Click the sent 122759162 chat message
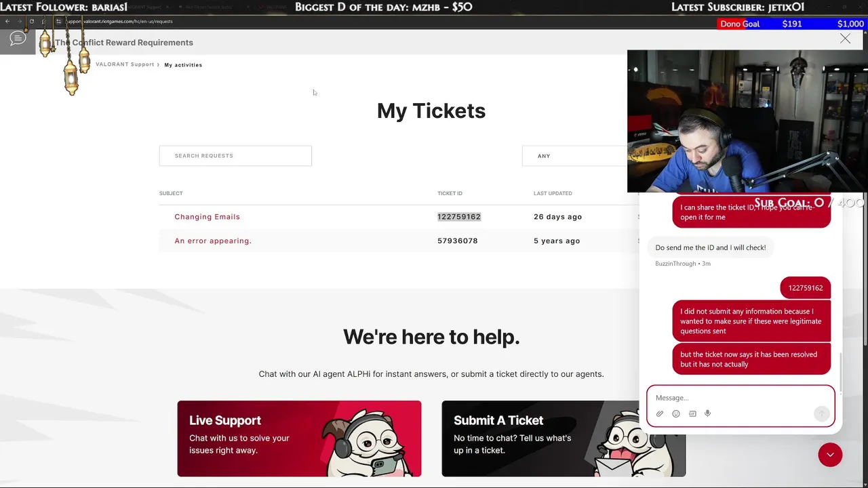 point(806,288)
